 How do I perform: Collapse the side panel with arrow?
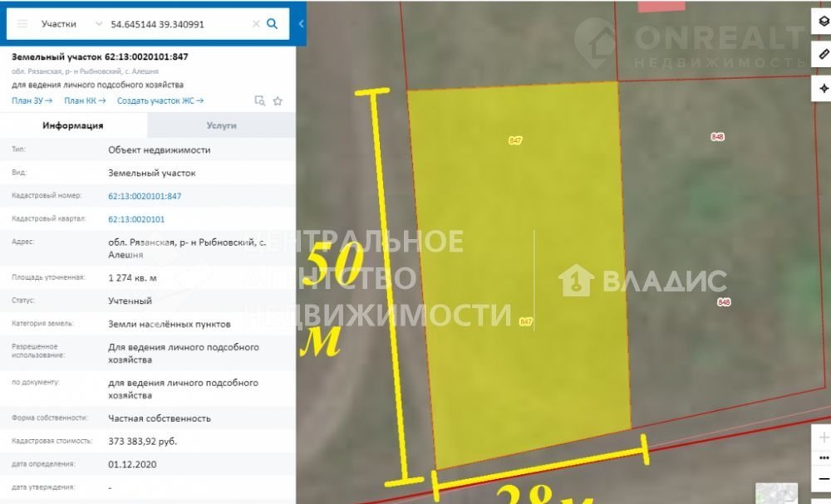[x=301, y=24]
